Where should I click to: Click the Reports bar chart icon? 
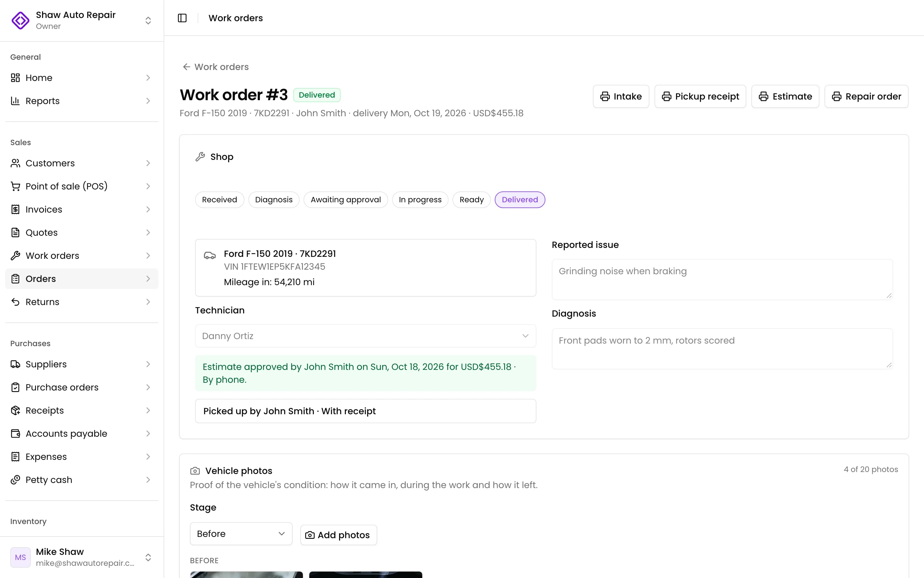pos(15,101)
